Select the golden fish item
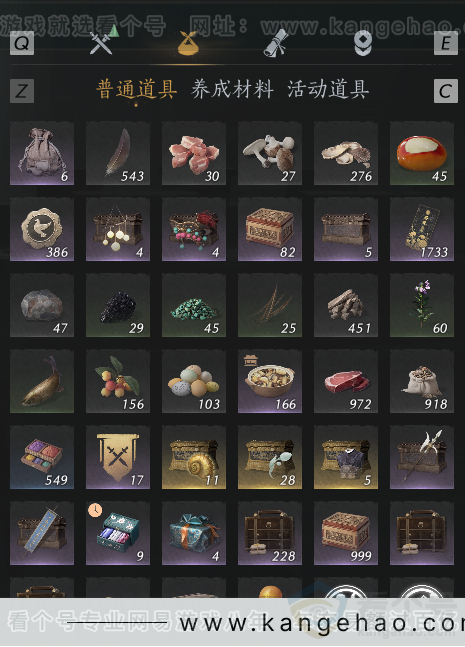The height and width of the screenshot is (647, 465). pyautogui.click(x=42, y=381)
